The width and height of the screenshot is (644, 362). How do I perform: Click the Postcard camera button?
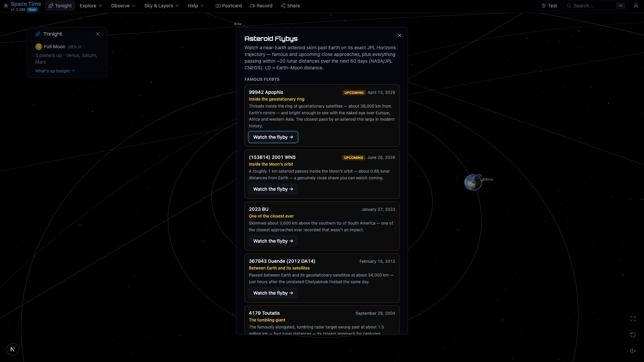229,6
